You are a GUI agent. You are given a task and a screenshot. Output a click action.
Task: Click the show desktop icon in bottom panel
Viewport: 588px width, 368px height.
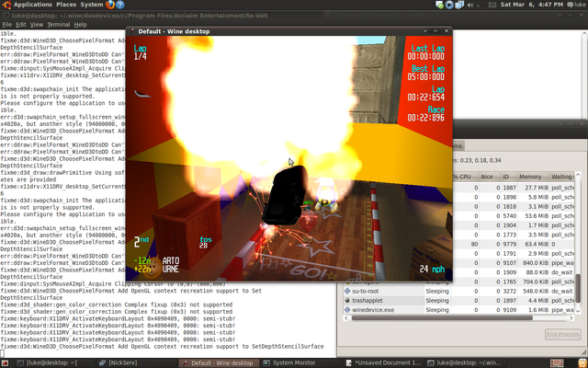(6, 363)
